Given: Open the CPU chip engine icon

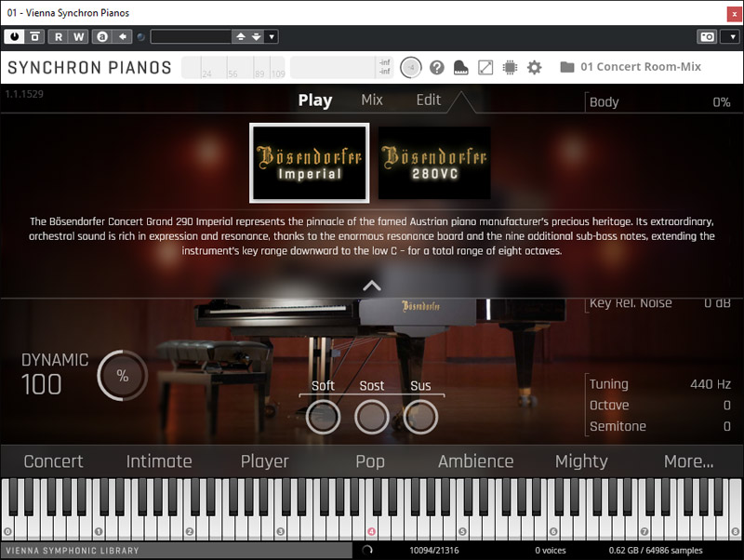Looking at the screenshot, I should (510, 67).
